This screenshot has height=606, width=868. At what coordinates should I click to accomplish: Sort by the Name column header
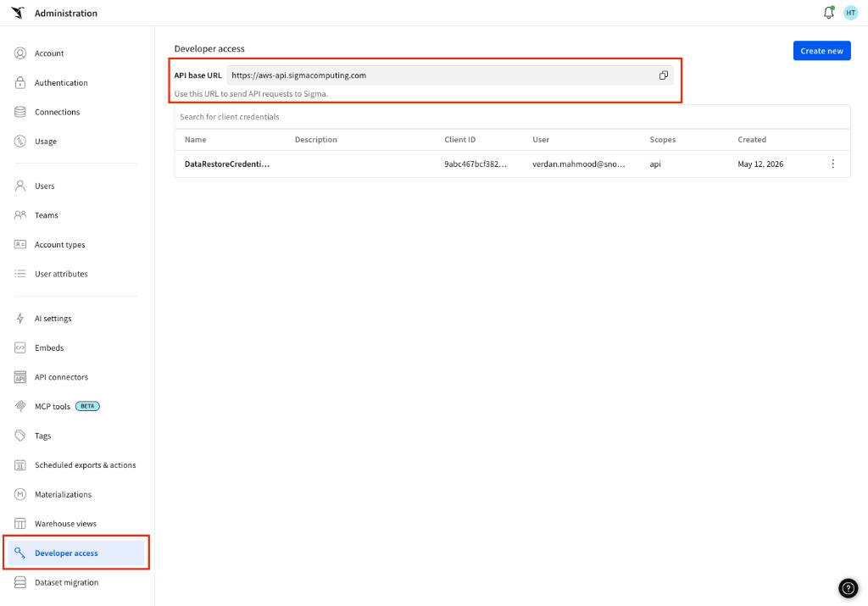196,140
